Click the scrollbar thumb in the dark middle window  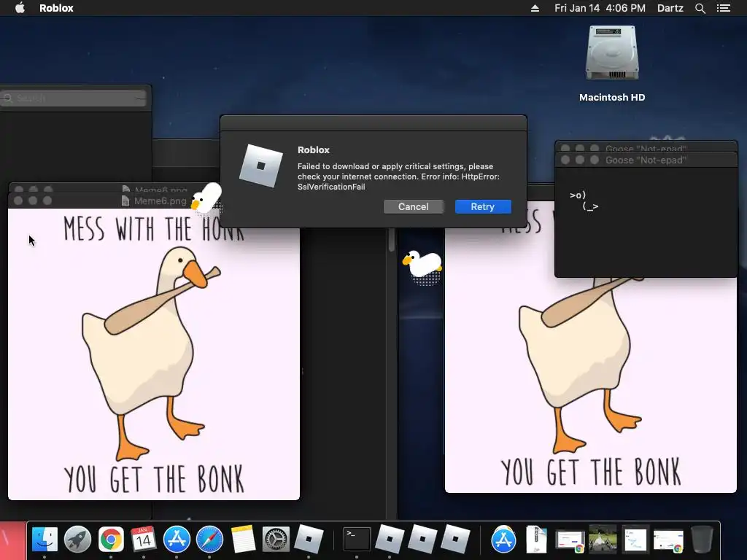coord(392,239)
